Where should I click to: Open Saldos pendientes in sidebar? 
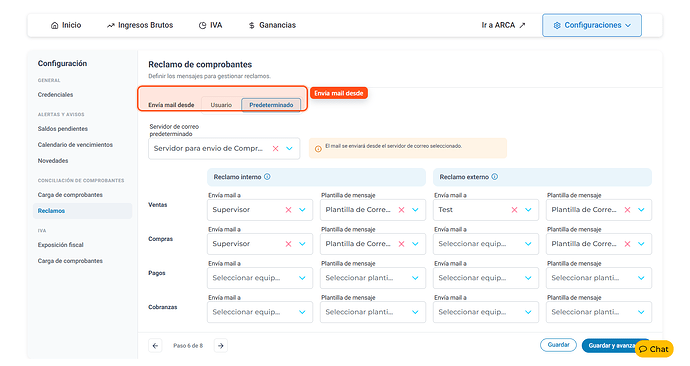(x=63, y=129)
